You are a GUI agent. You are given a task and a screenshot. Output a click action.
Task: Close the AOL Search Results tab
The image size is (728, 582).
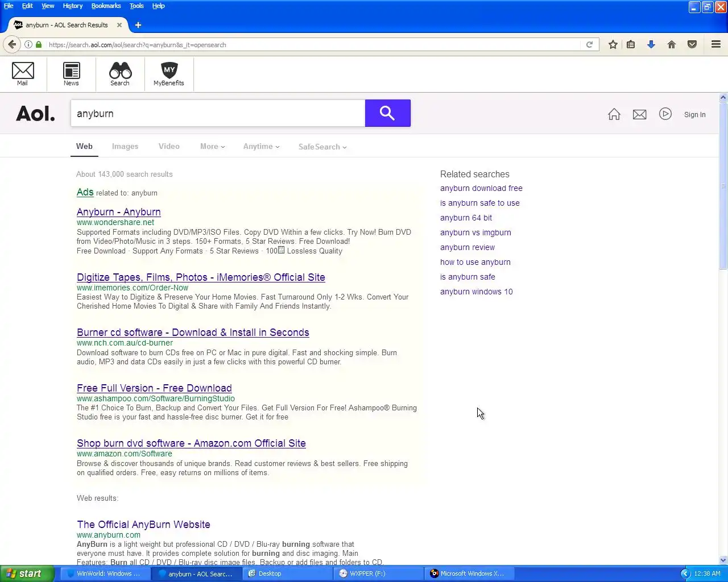(x=119, y=25)
